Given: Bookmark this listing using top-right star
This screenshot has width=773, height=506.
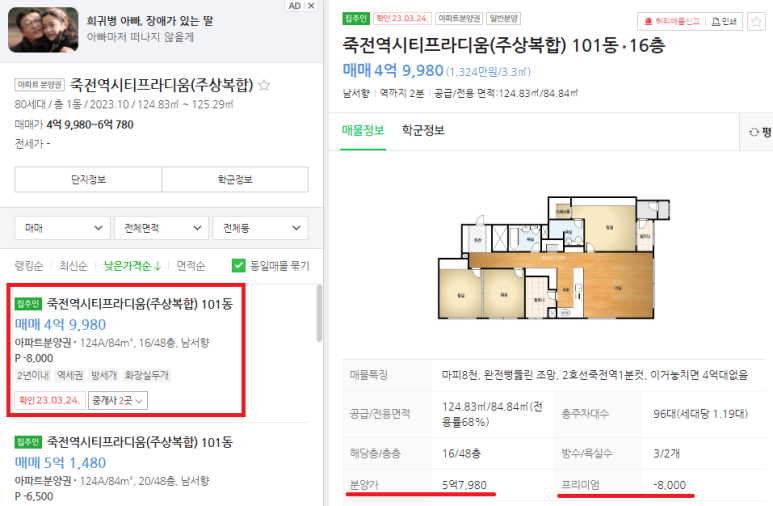Looking at the screenshot, I should point(756,22).
